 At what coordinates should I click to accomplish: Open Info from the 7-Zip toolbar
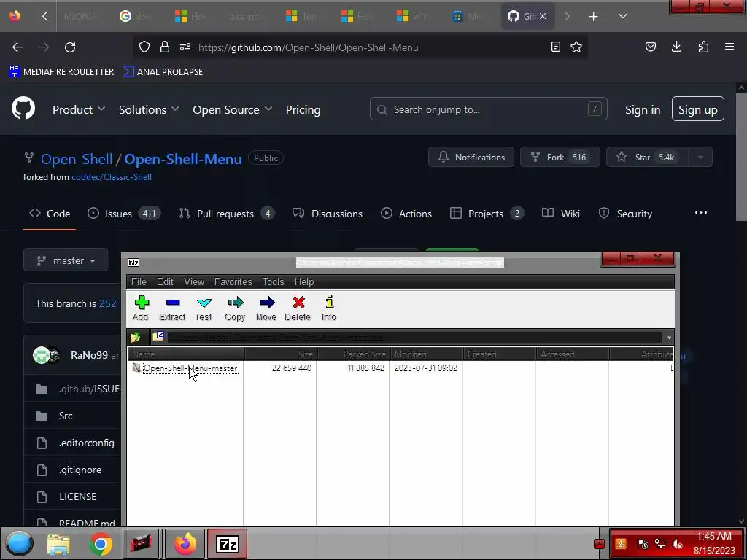[329, 308]
